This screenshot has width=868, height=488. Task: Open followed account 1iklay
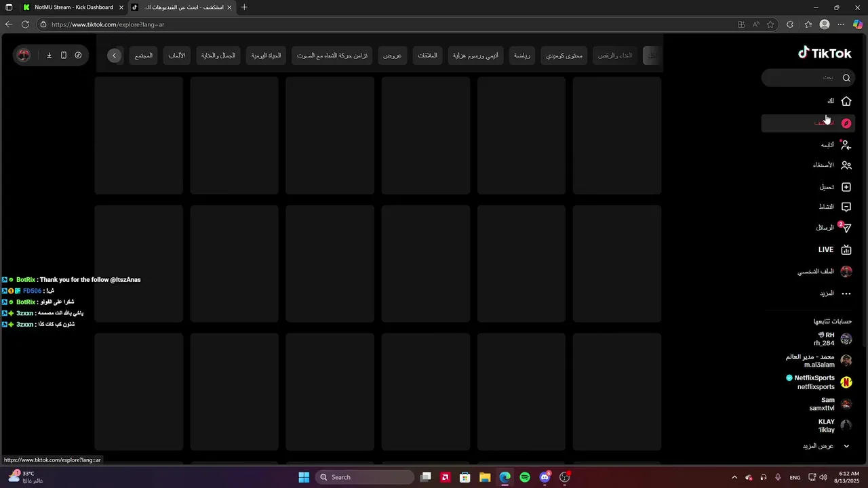(x=834, y=426)
